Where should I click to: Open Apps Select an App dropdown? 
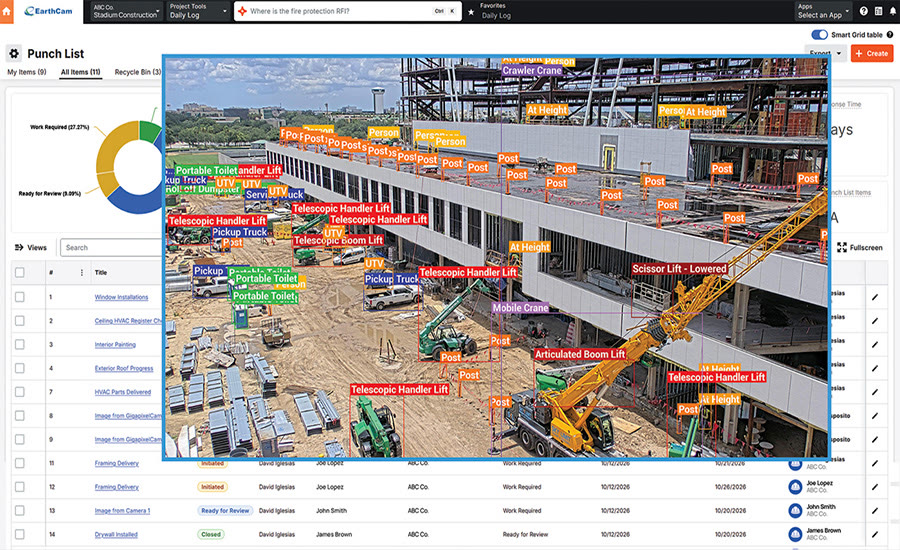point(823,11)
